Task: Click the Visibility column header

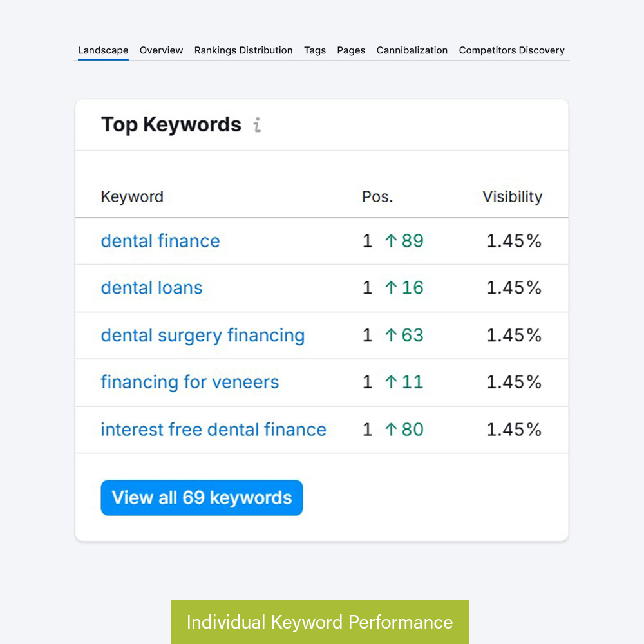Action: pos(512,197)
